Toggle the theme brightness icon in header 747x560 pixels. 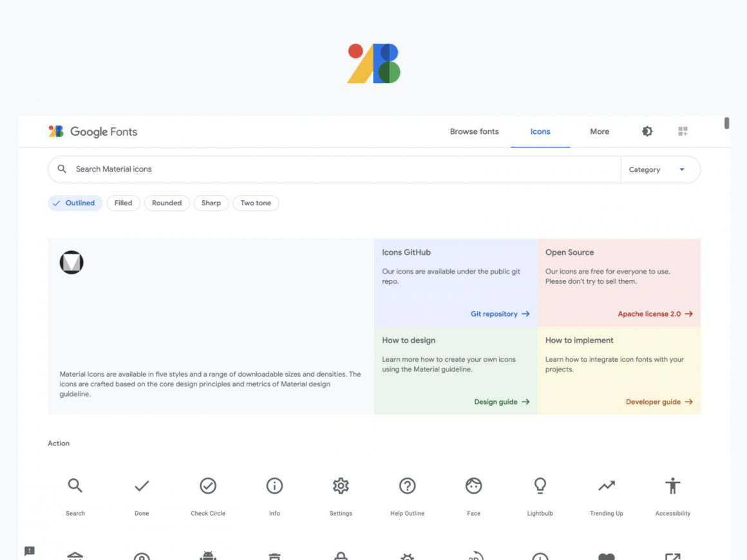pyautogui.click(x=647, y=131)
